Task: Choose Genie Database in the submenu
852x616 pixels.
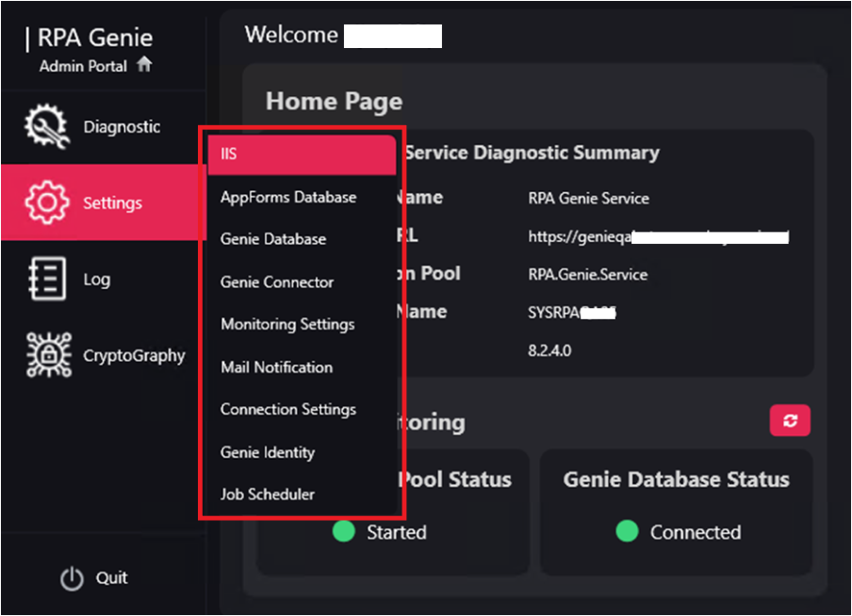Action: (x=273, y=239)
